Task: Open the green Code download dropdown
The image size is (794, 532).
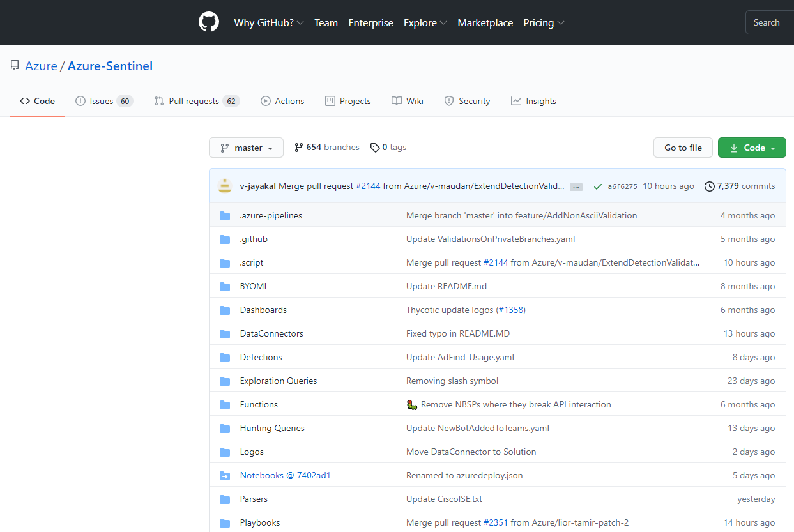Action: coord(752,148)
